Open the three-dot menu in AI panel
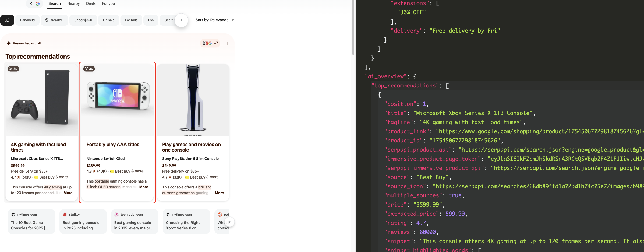Viewport: 644px width, 252px height. [227, 43]
